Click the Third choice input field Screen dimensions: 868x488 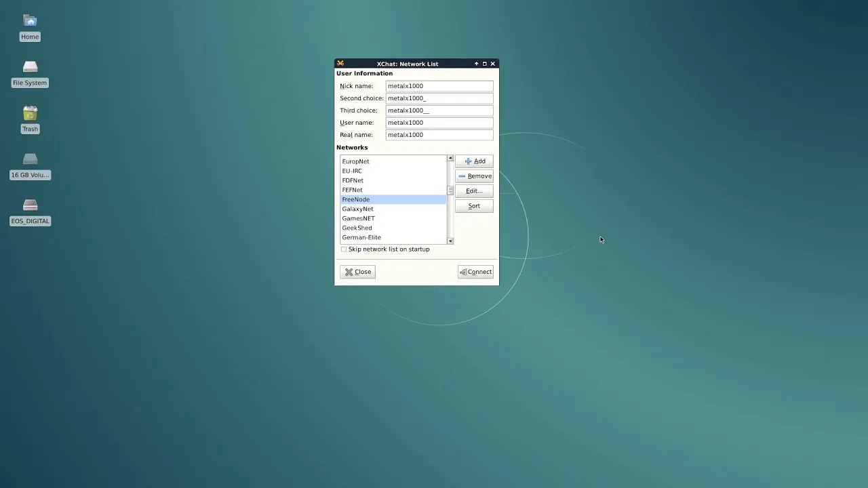click(x=439, y=110)
